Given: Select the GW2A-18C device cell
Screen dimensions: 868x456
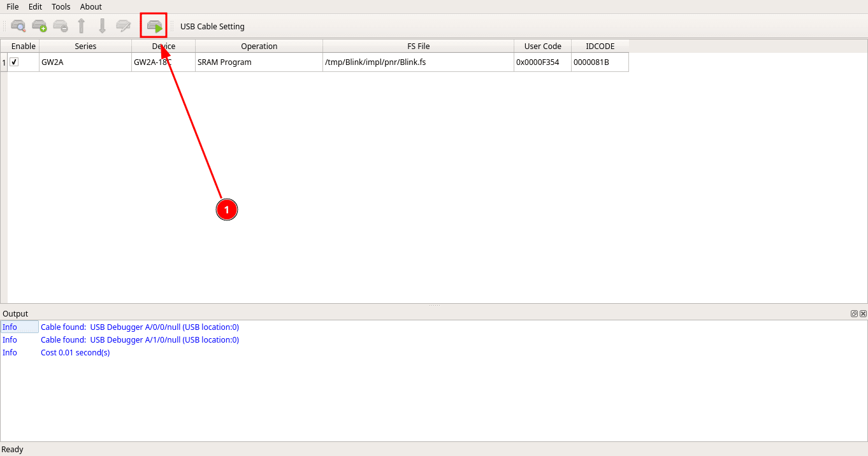Looking at the screenshot, I should click(164, 62).
